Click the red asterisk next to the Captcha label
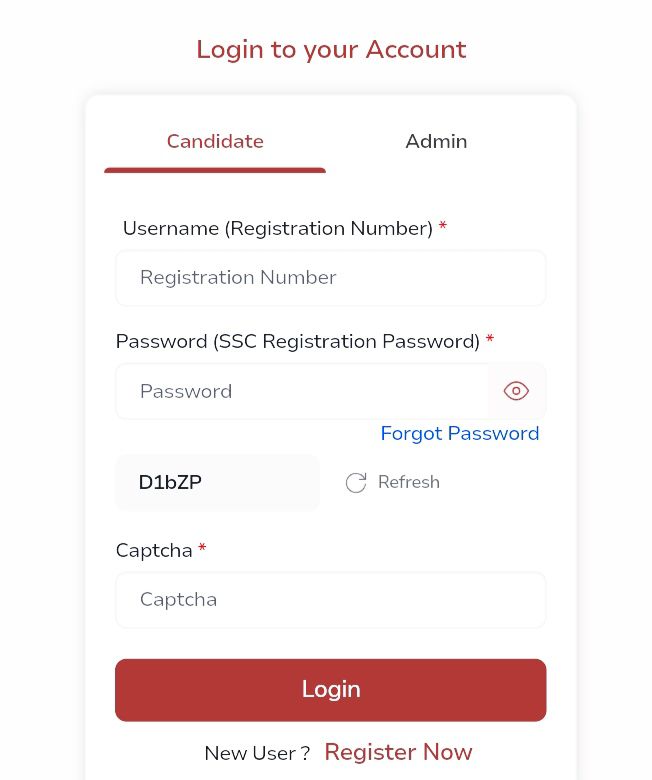 (x=202, y=548)
